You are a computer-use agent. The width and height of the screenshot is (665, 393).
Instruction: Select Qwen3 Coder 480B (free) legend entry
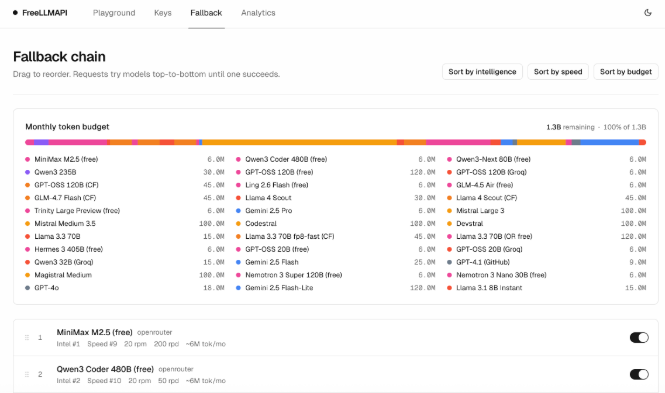(x=335, y=159)
